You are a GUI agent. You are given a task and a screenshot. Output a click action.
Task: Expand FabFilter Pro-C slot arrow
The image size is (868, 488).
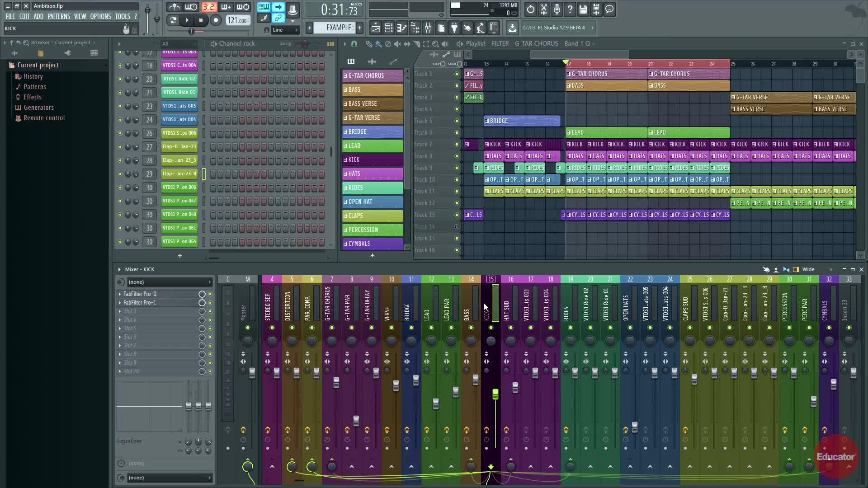[120, 303]
